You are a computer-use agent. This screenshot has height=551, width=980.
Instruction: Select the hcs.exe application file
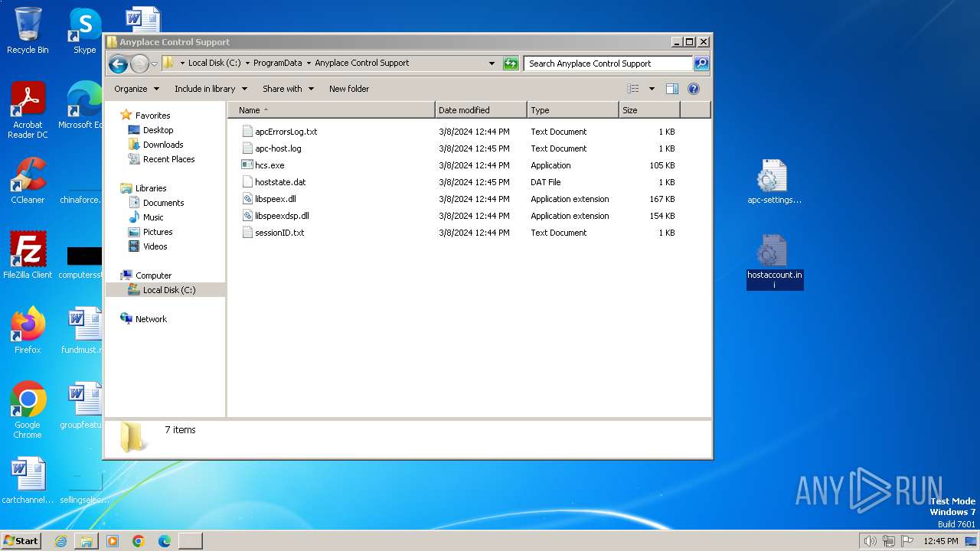pos(269,165)
